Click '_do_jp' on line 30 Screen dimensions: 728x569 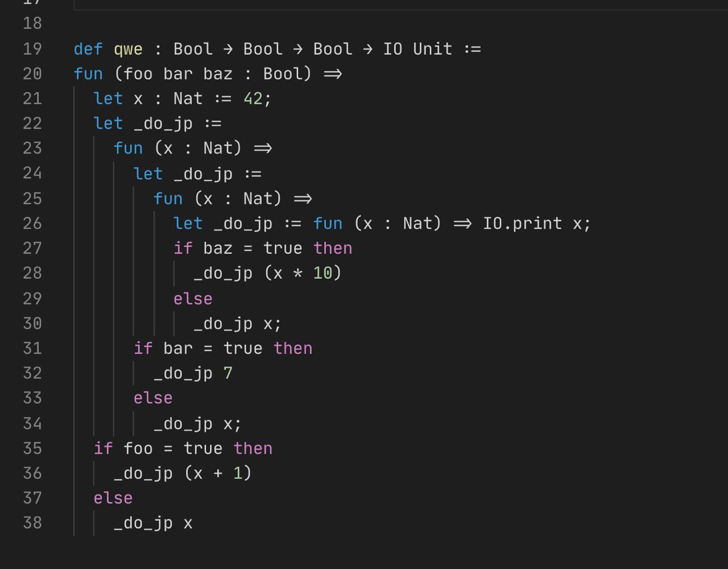click(x=223, y=324)
